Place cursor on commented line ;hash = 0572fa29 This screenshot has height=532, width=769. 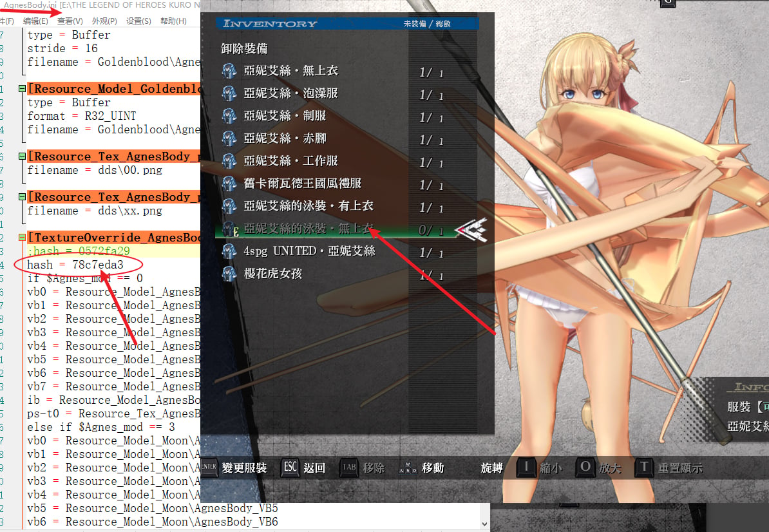[79, 251]
